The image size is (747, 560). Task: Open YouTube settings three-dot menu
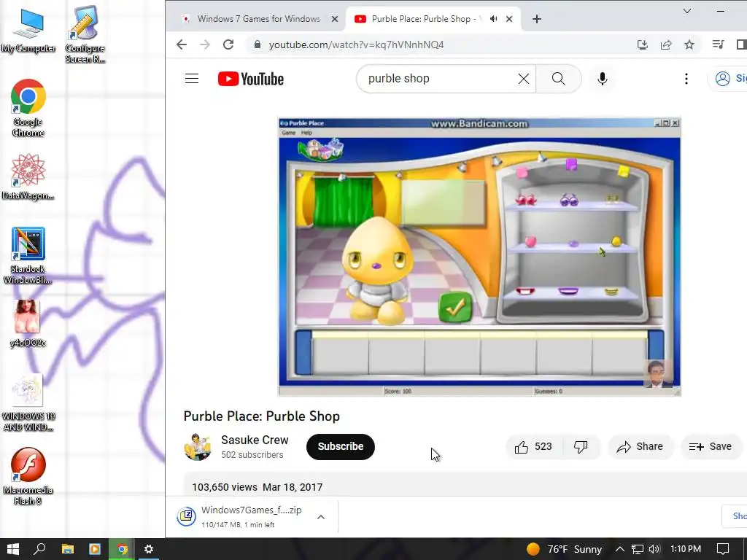[686, 79]
